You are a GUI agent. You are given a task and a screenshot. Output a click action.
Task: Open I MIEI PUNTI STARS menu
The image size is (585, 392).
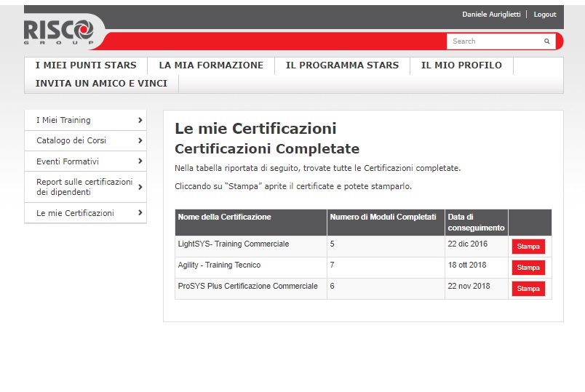point(86,65)
